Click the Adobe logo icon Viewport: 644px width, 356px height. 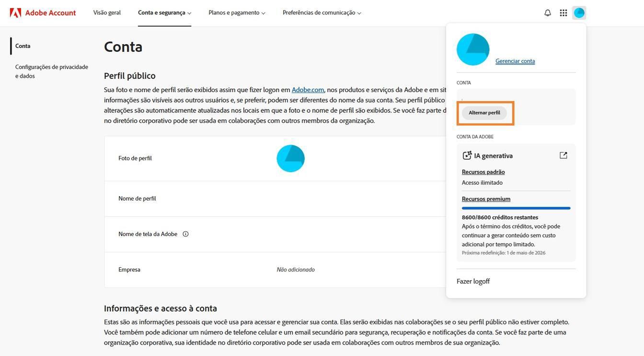(x=15, y=12)
